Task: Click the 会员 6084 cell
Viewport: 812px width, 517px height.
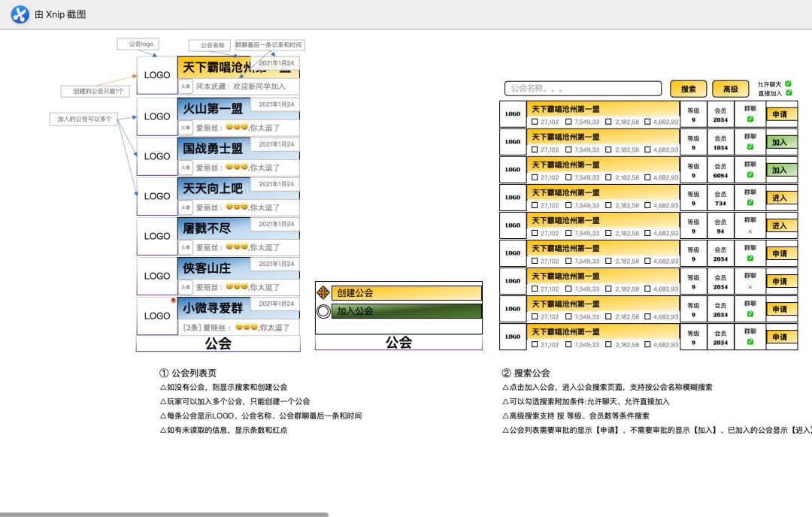Action: pos(720,171)
